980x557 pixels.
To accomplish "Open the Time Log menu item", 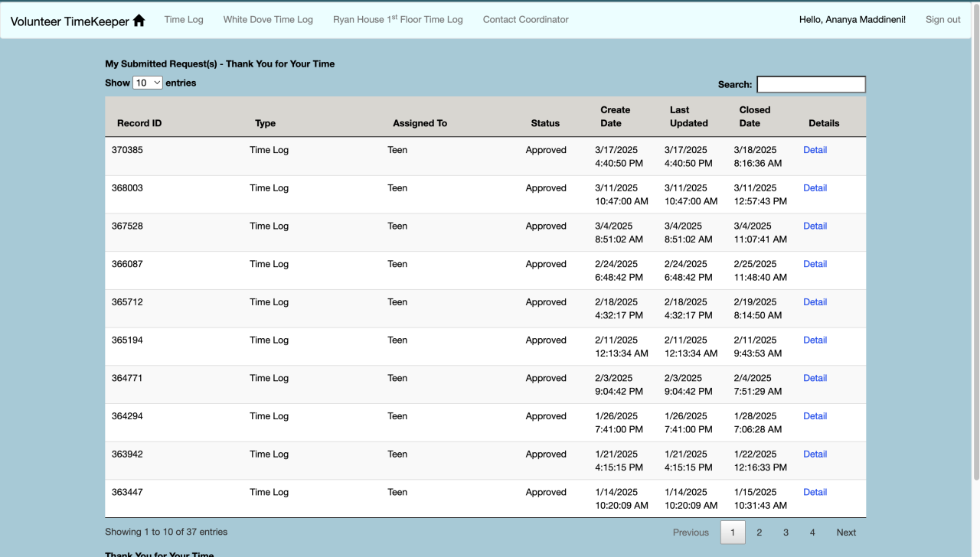I will (x=184, y=20).
